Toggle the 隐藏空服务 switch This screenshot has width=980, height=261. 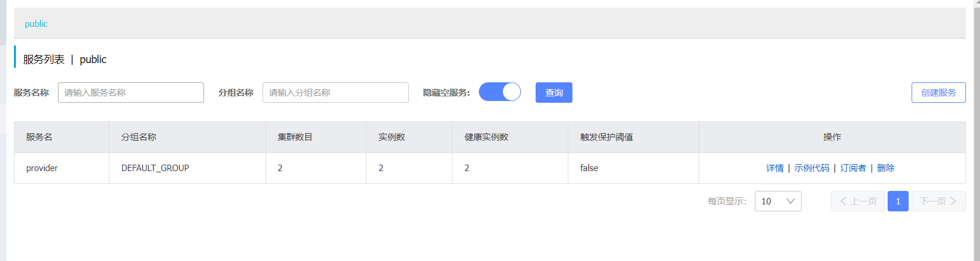click(499, 92)
